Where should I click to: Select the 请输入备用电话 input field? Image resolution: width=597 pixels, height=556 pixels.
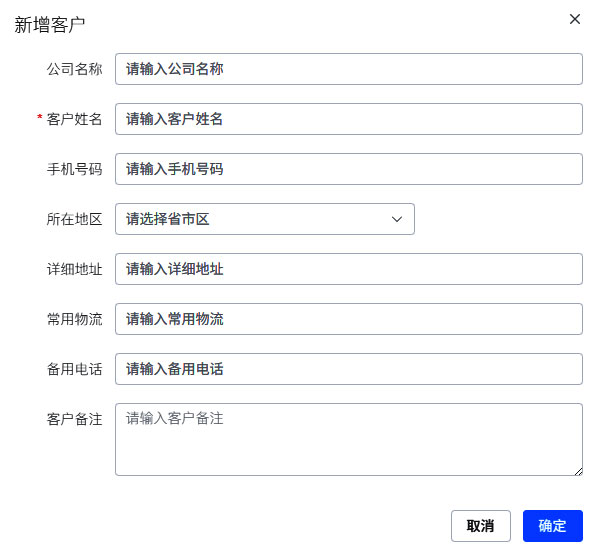click(349, 369)
